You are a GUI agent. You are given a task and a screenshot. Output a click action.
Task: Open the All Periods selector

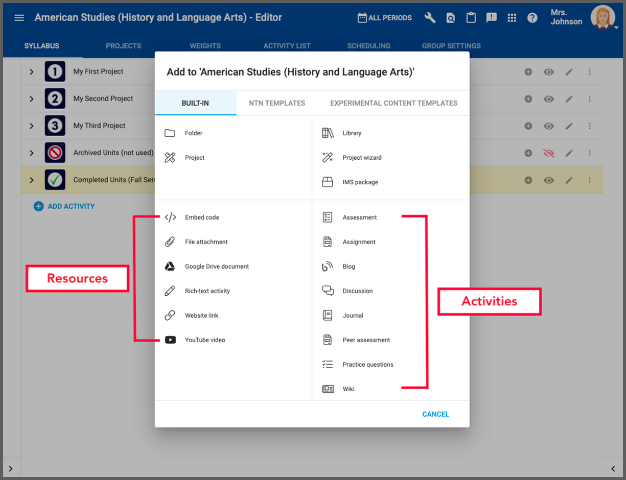pyautogui.click(x=384, y=18)
